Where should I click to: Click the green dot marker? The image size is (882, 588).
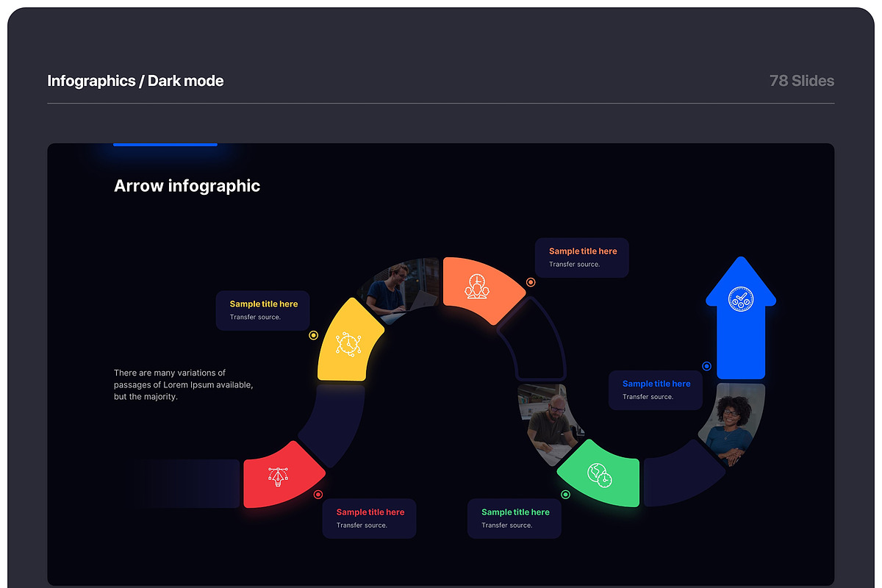(565, 495)
